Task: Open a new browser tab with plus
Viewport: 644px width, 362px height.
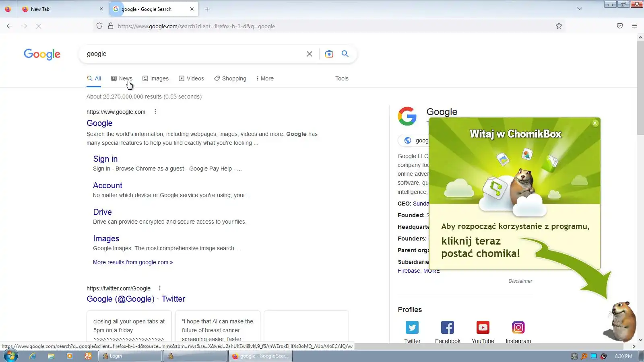Action: [x=207, y=9]
